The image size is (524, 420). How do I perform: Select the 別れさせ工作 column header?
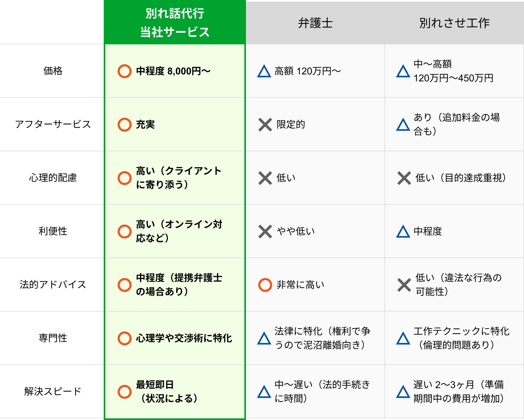pyautogui.click(x=454, y=23)
